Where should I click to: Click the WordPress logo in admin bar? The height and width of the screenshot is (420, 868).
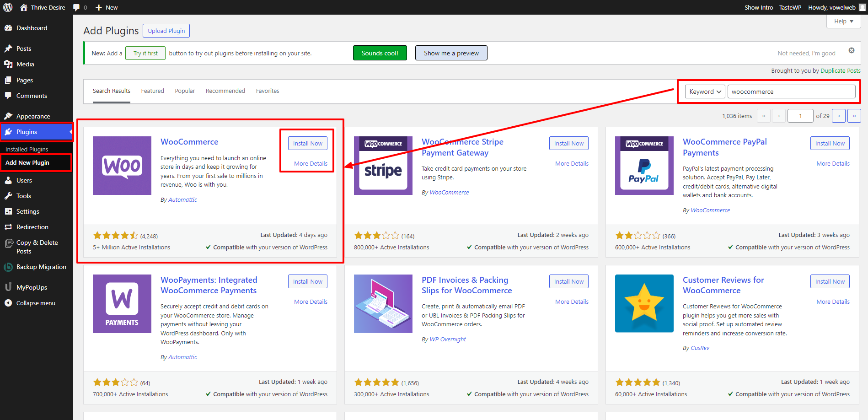8,7
